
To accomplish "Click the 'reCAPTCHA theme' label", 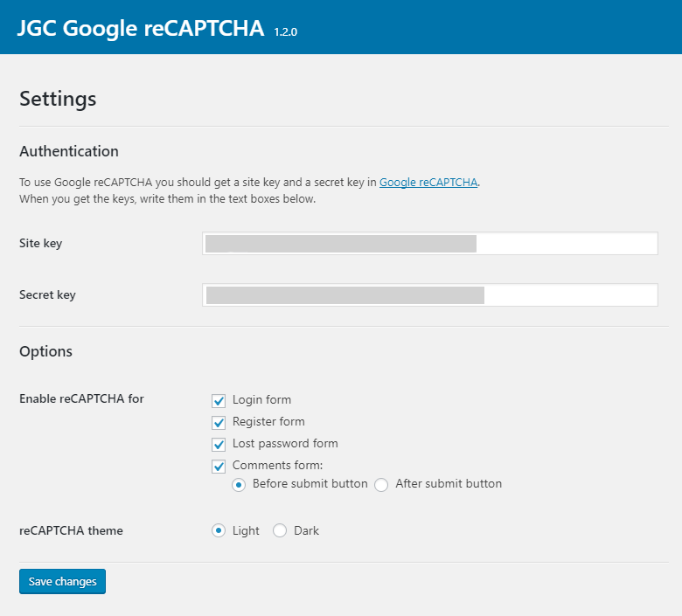I will coord(71,530).
